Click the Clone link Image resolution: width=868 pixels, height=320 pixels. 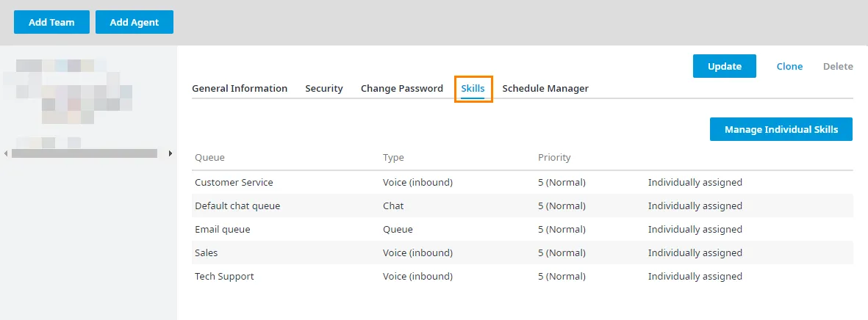tap(789, 66)
